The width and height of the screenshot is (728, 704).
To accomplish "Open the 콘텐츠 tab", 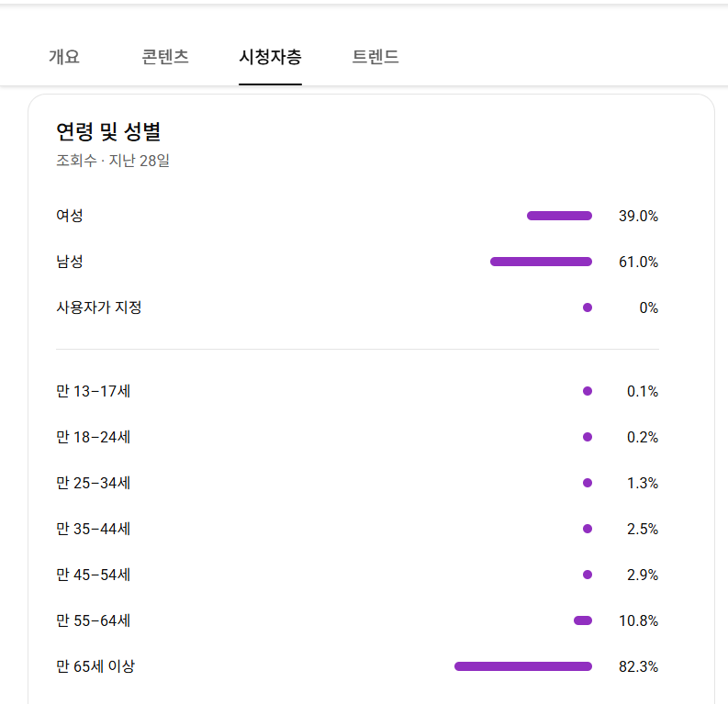I will (165, 57).
